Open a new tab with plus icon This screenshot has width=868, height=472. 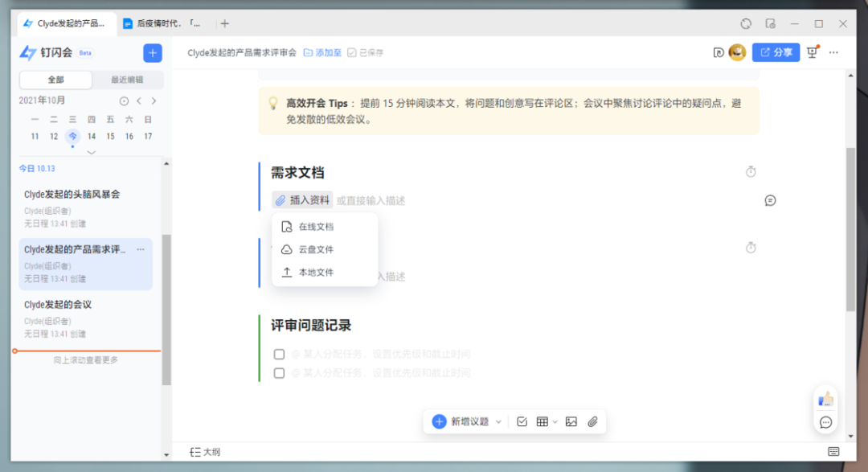(x=225, y=24)
